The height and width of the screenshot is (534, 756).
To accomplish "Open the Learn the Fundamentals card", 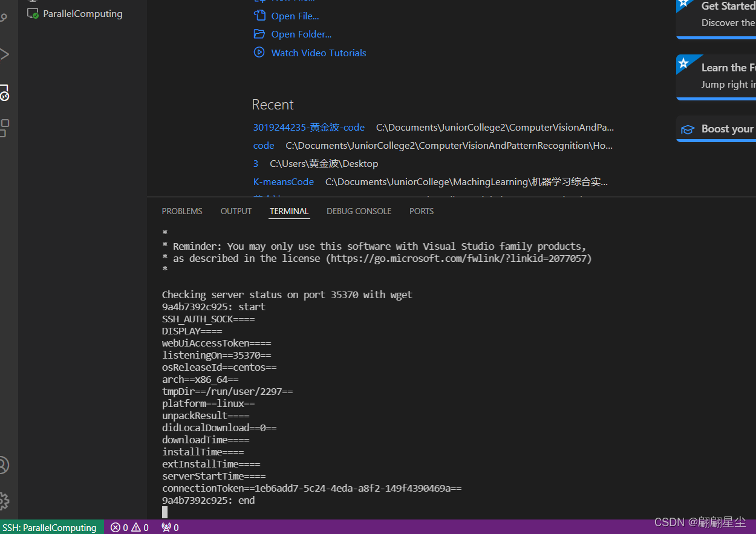I will (x=716, y=77).
